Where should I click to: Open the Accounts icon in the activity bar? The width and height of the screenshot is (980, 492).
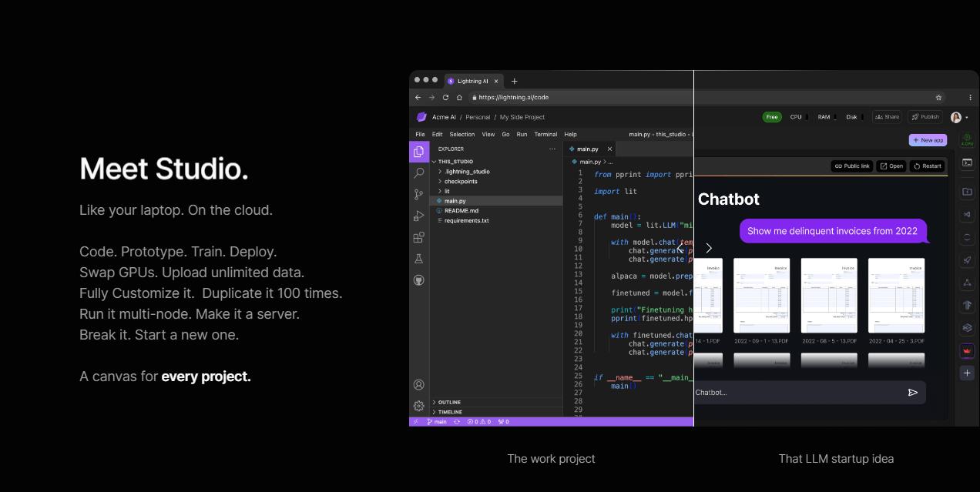419,384
